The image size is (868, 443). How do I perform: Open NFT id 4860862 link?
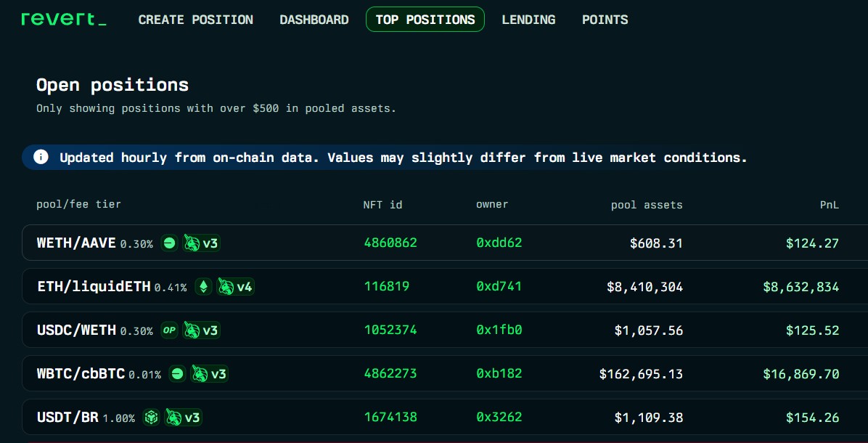point(390,243)
